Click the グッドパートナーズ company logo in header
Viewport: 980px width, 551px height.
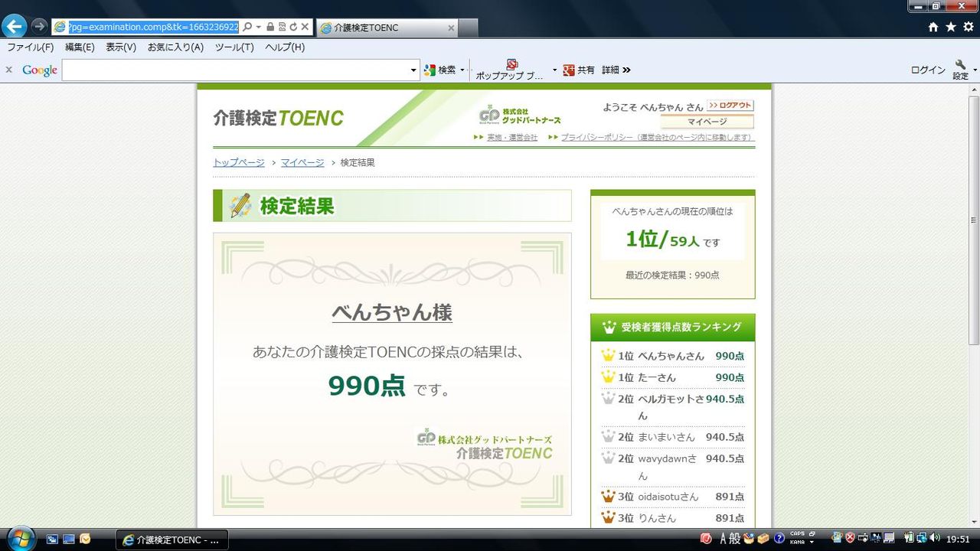[520, 116]
